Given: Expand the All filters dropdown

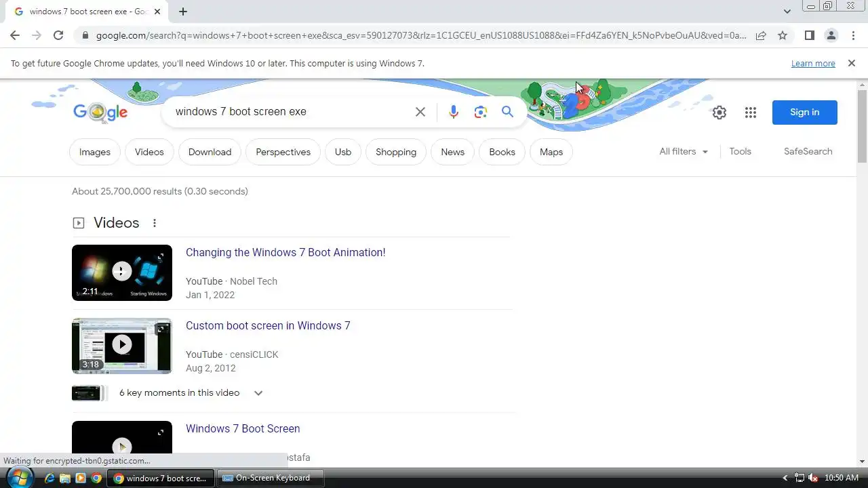Looking at the screenshot, I should click(x=684, y=151).
